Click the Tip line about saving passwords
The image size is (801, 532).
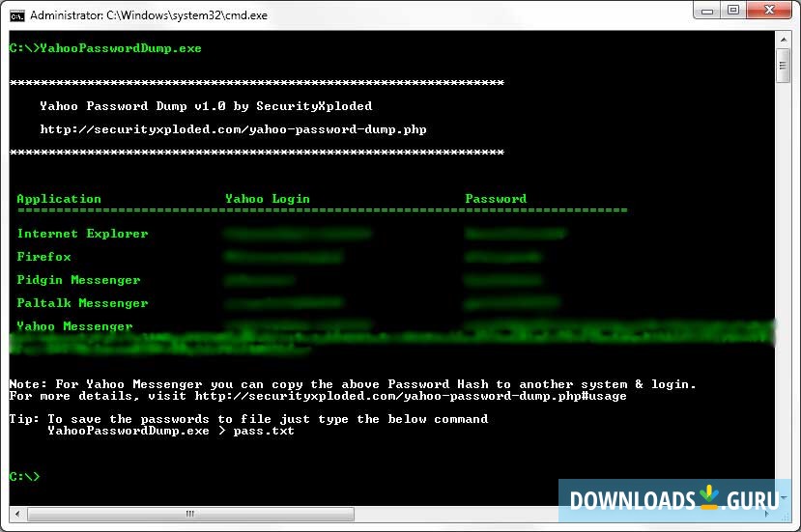[x=248, y=419]
